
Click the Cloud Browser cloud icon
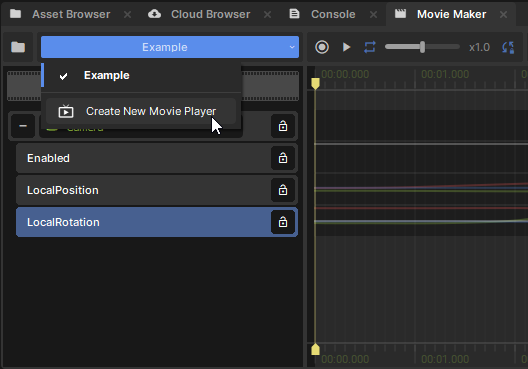[x=155, y=14]
